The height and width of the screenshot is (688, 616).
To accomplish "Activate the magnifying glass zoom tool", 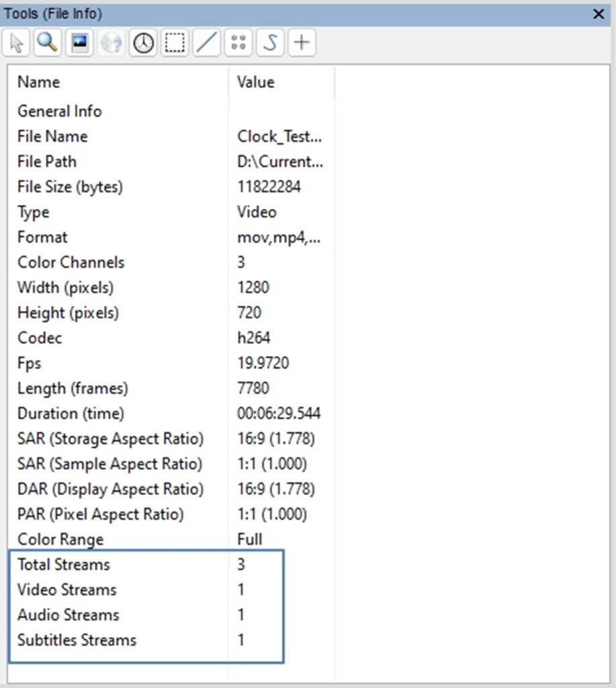I will (x=48, y=42).
